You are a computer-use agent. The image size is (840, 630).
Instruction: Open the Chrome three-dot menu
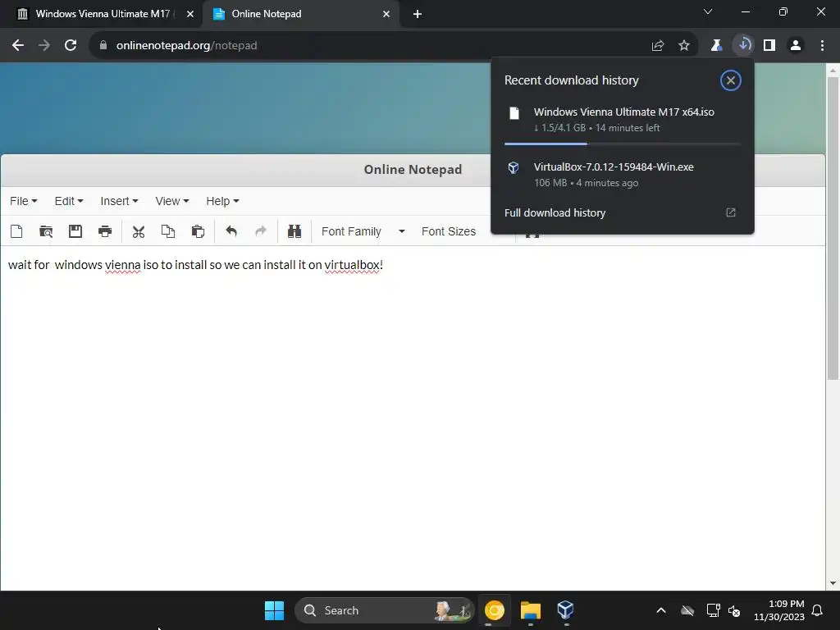point(822,46)
